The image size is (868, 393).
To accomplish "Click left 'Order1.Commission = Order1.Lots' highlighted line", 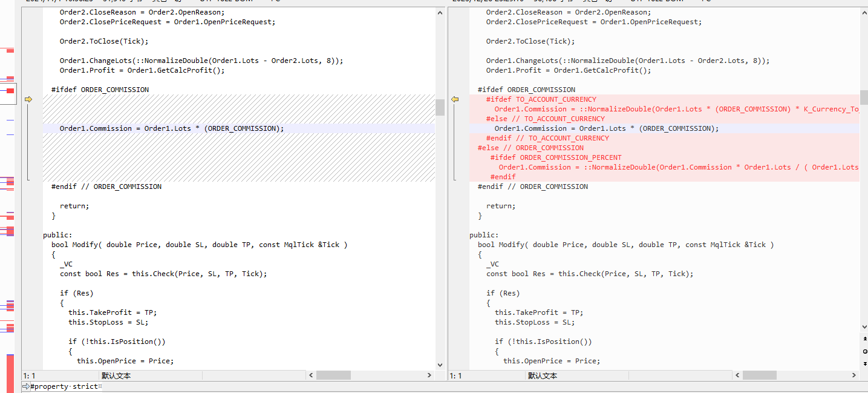I will pos(172,128).
